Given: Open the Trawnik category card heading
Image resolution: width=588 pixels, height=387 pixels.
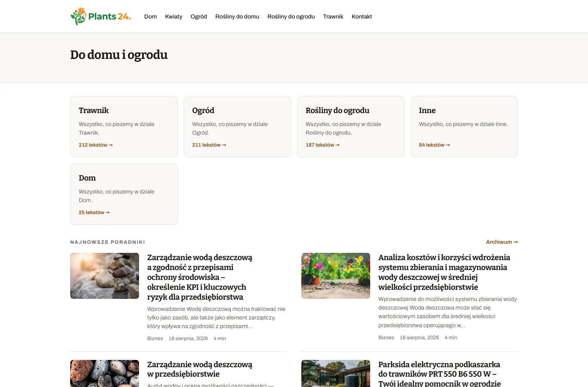Looking at the screenshot, I should (94, 111).
